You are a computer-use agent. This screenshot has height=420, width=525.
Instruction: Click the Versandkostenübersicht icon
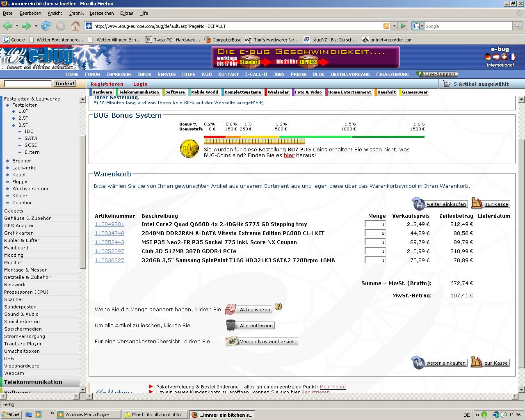point(231,341)
